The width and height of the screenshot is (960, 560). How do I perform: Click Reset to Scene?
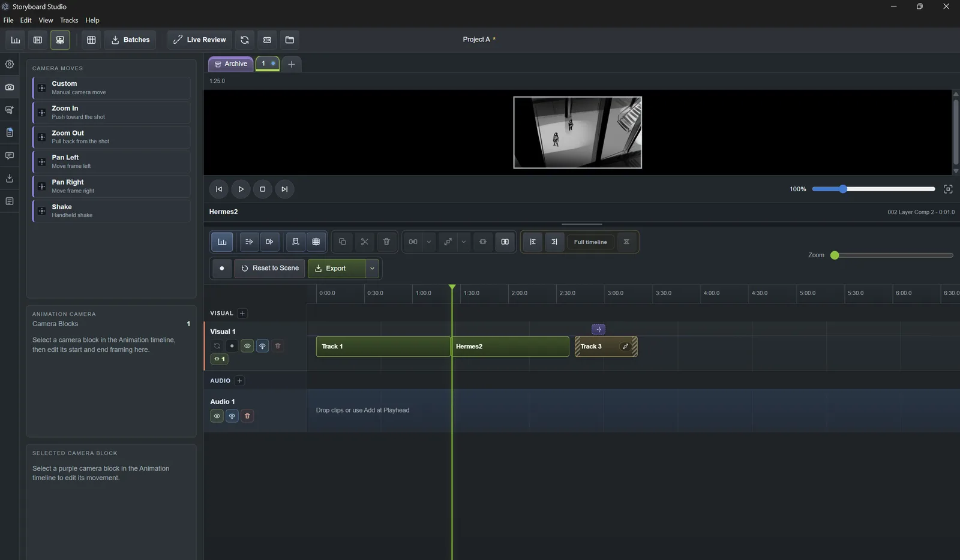point(270,268)
